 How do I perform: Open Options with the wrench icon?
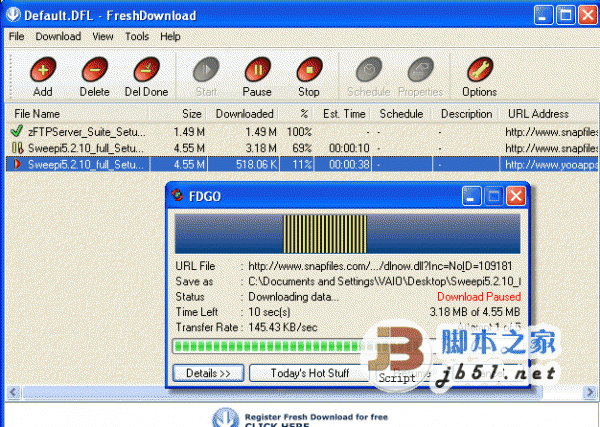coord(480,70)
